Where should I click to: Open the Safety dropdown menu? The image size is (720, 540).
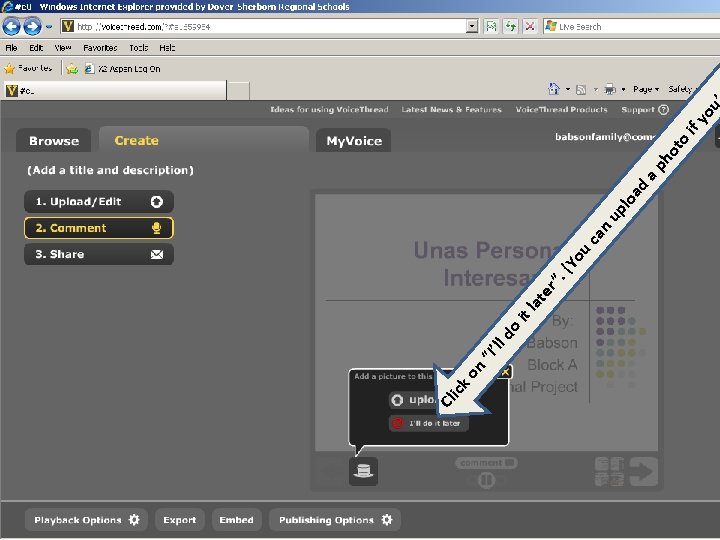[683, 89]
